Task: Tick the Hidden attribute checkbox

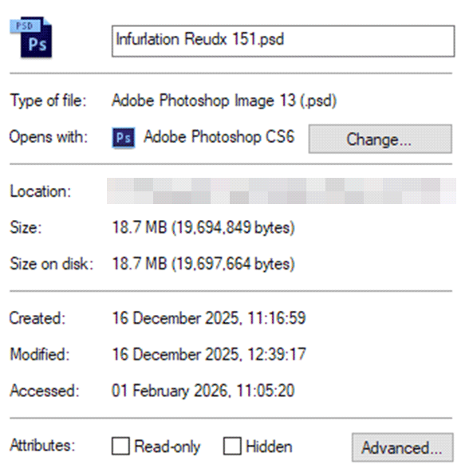Action: click(232, 446)
